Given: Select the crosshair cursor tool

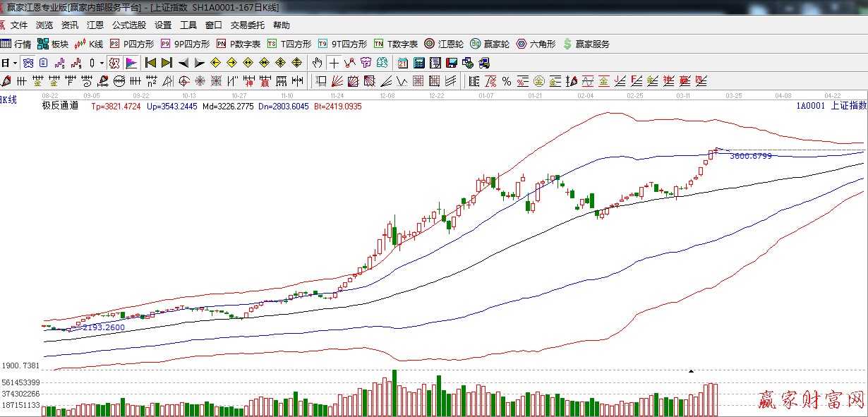Looking at the screenshot, I should 334,63.
